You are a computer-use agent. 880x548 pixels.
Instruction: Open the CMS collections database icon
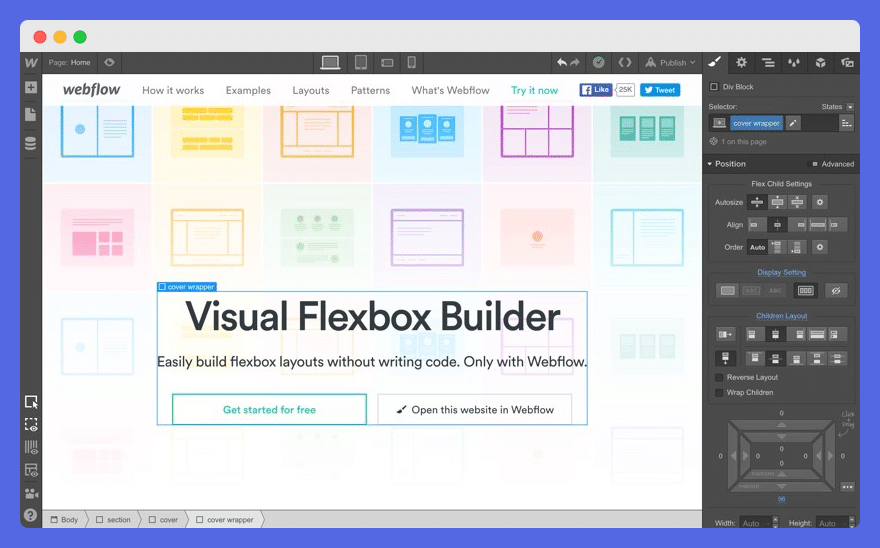click(x=30, y=143)
